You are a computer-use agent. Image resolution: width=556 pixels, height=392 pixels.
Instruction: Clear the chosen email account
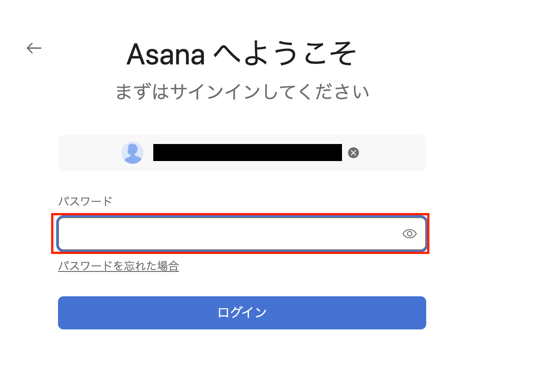(x=353, y=153)
